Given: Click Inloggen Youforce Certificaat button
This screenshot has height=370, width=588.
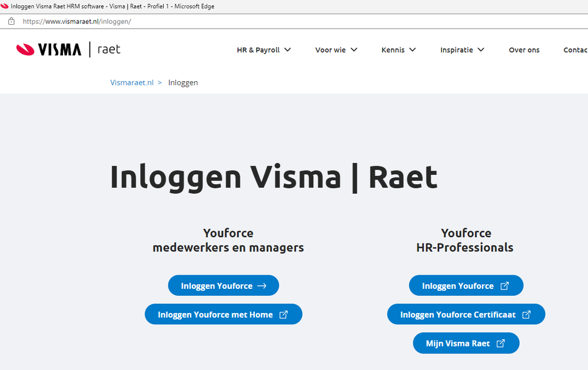Looking at the screenshot, I should tap(466, 314).
